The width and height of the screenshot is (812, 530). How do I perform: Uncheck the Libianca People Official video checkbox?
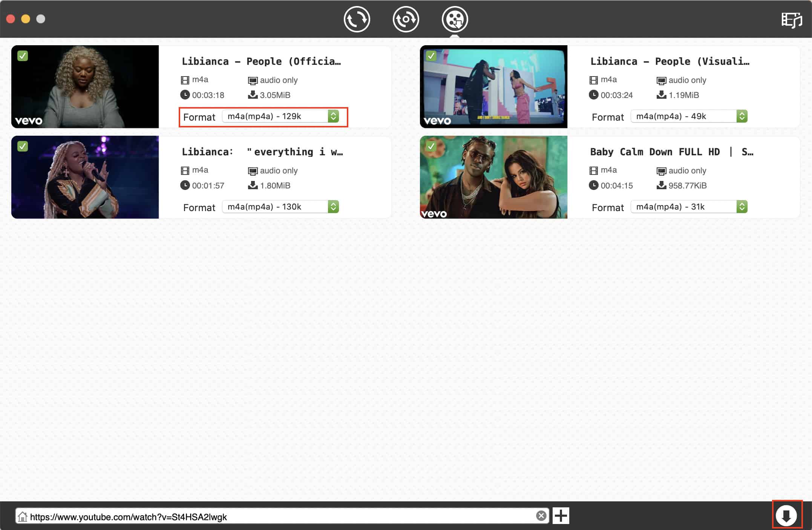tap(23, 56)
